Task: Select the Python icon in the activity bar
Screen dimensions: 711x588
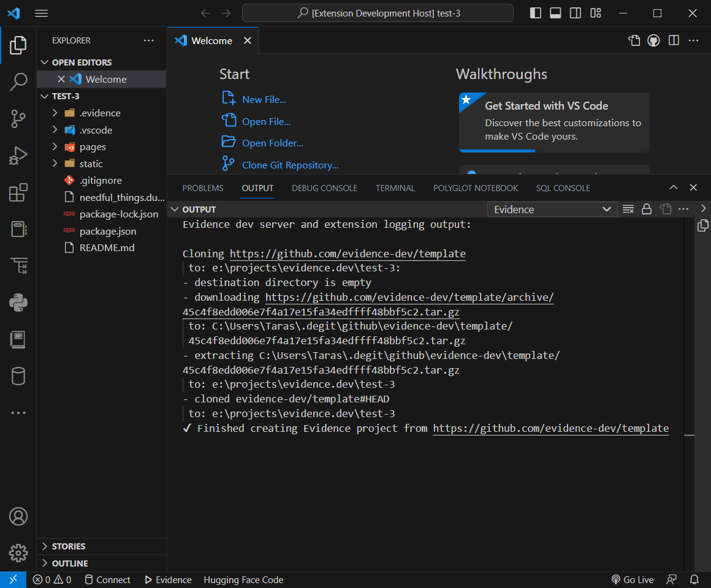Action: click(18, 302)
